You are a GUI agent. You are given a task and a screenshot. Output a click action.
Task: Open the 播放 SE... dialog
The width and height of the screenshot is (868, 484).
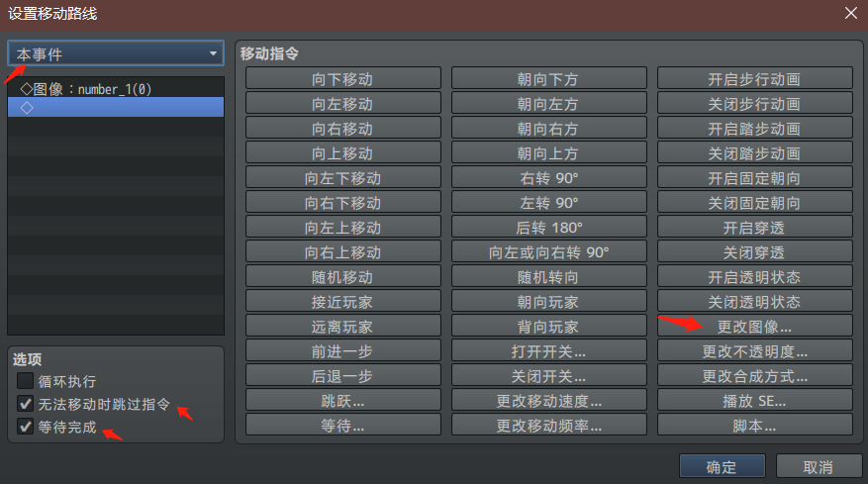click(x=755, y=401)
